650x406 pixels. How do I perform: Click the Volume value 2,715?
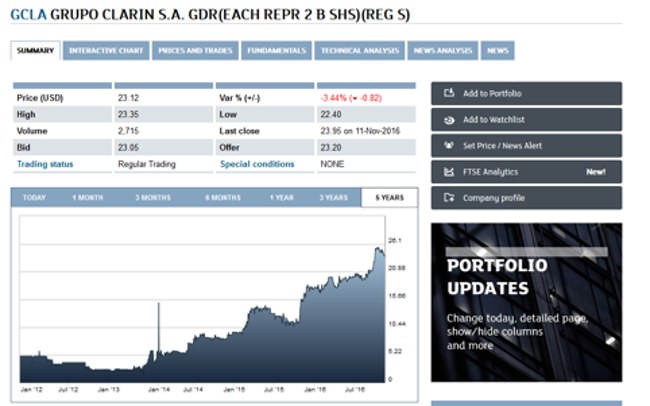[128, 131]
